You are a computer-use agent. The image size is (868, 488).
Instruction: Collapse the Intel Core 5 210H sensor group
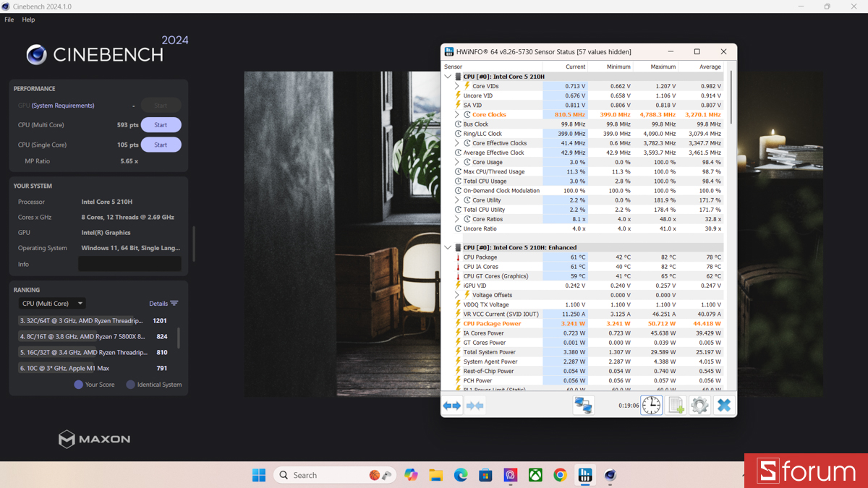point(447,76)
